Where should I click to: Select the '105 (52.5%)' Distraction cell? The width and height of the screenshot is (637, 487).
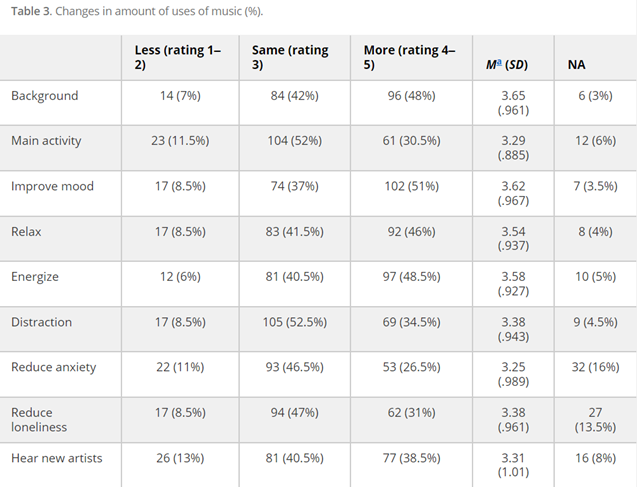tap(295, 323)
